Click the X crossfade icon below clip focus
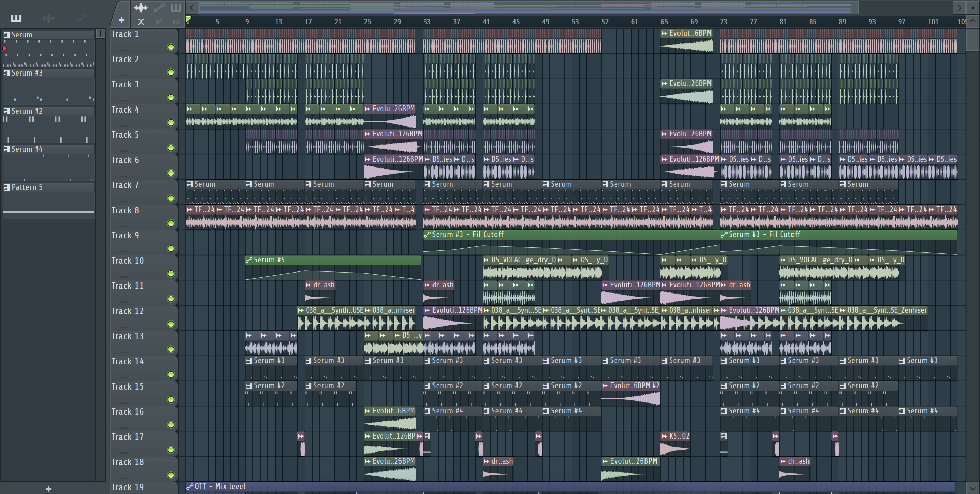980x494 pixels. (141, 22)
